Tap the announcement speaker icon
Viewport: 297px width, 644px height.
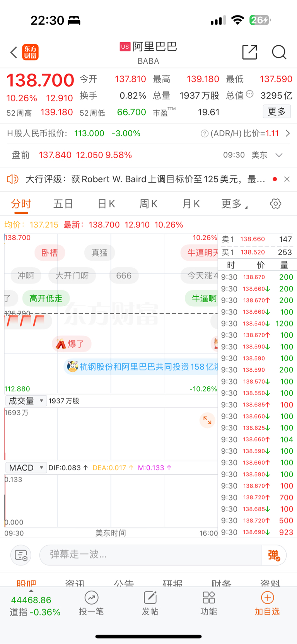click(x=13, y=179)
